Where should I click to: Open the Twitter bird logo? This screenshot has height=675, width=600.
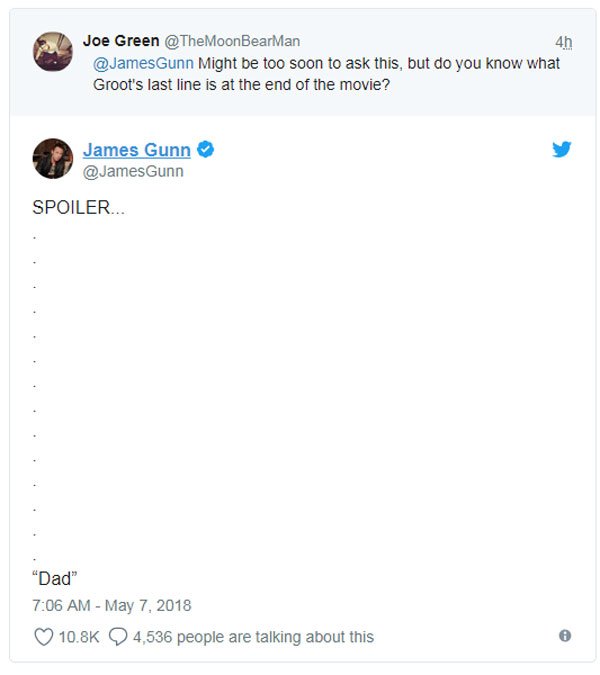(x=562, y=150)
